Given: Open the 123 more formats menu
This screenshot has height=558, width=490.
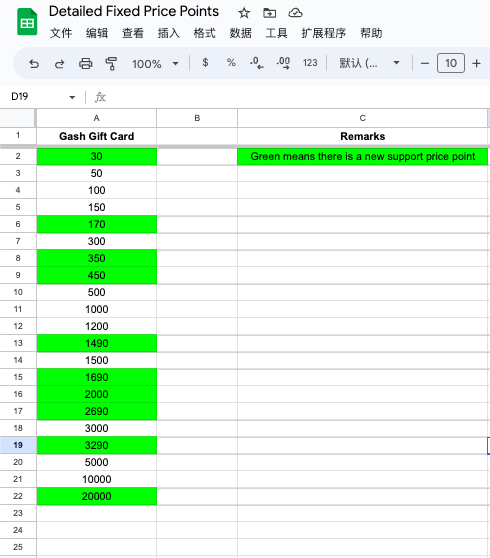Looking at the screenshot, I should [x=310, y=63].
